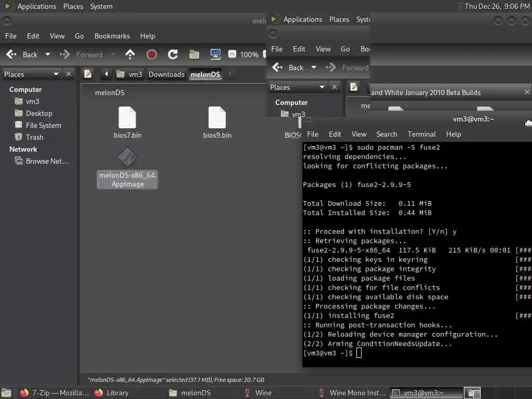Open the Places sidebar dropdown in melonDS window
This screenshot has width=532, height=399.
[56, 74]
